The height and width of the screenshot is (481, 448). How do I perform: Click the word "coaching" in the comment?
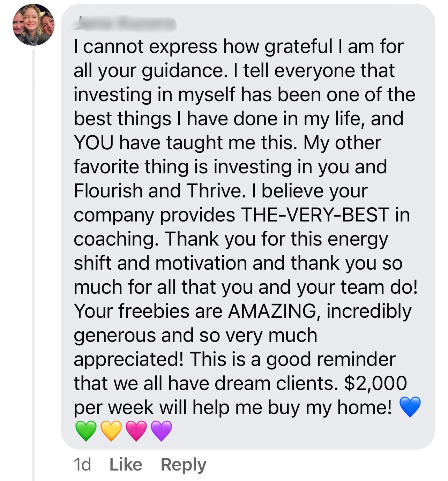(116, 240)
